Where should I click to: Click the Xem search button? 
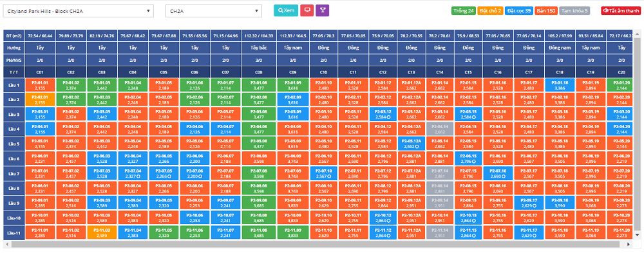[286, 11]
